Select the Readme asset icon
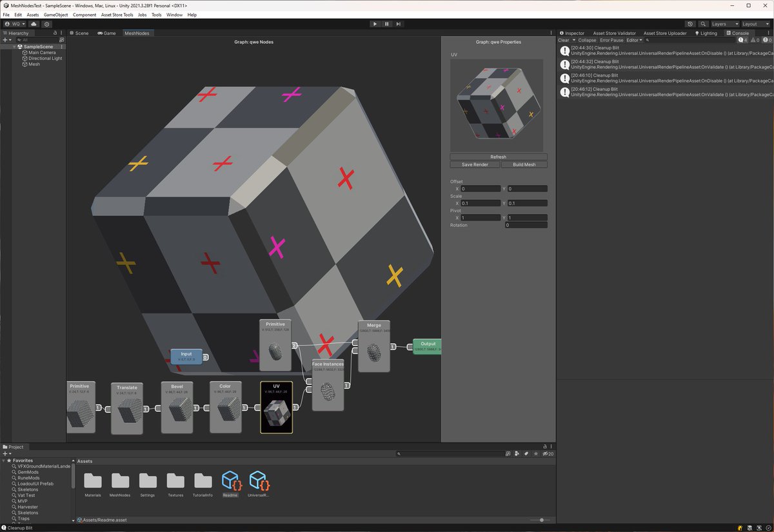Image resolution: width=774 pixels, height=532 pixels. tap(231, 480)
